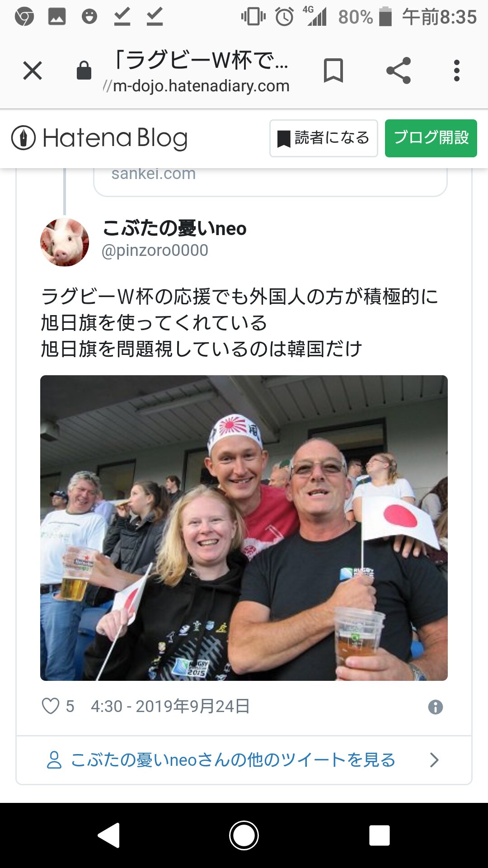Image resolution: width=488 pixels, height=868 pixels.
Task: Tap the green ブログ開設 button
Action: pos(431,138)
